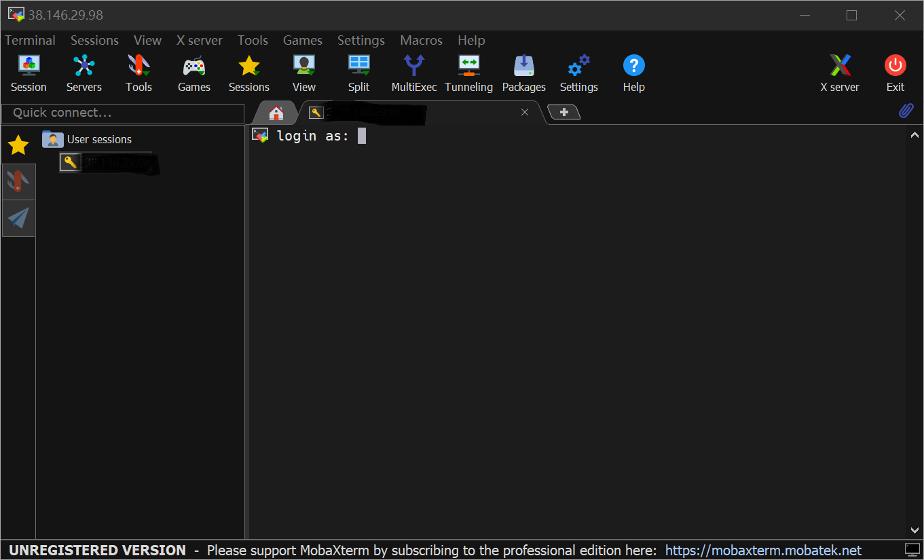
Task: Open the Tools toolbar icon
Action: click(138, 73)
